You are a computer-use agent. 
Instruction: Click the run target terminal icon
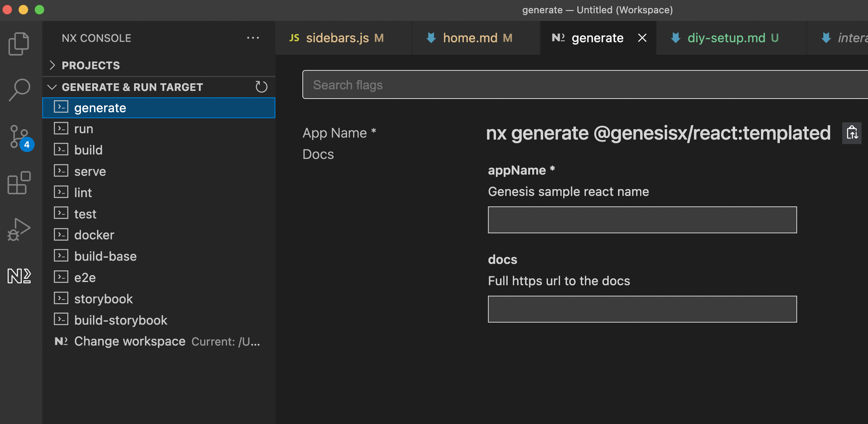tap(61, 128)
